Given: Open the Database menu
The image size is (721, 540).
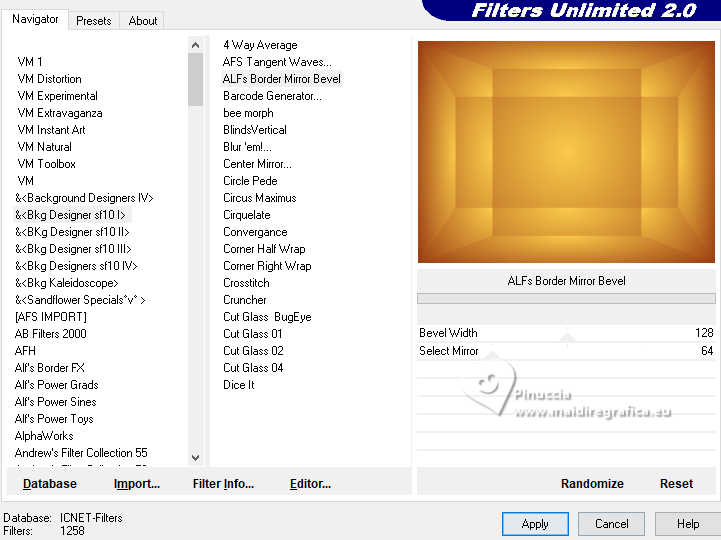Looking at the screenshot, I should 50,484.
